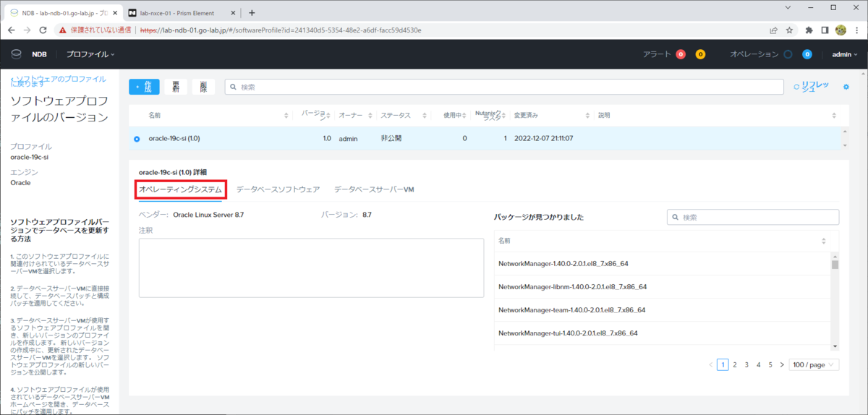Open the tab search chevron in title bar

click(x=787, y=7)
